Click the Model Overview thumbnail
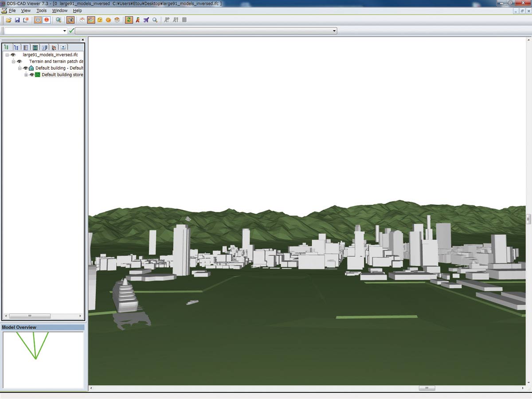532x399 pixels. click(x=43, y=360)
